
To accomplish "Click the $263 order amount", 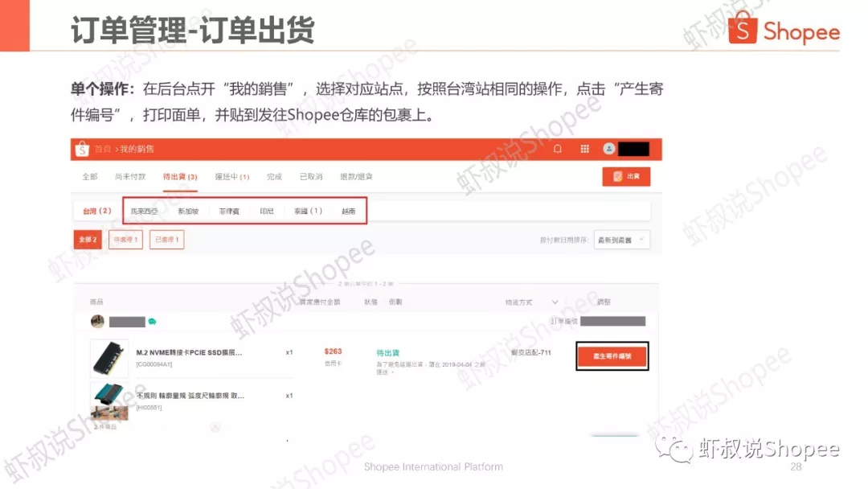I will click(333, 351).
